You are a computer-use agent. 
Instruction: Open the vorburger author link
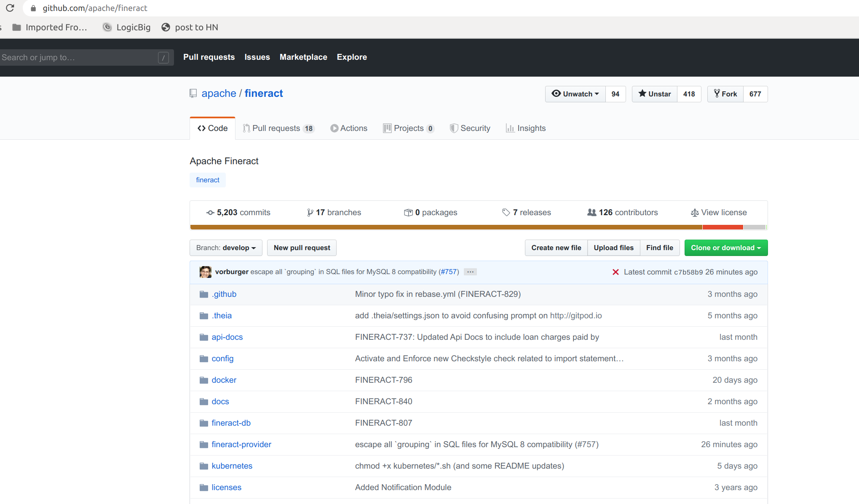click(232, 272)
